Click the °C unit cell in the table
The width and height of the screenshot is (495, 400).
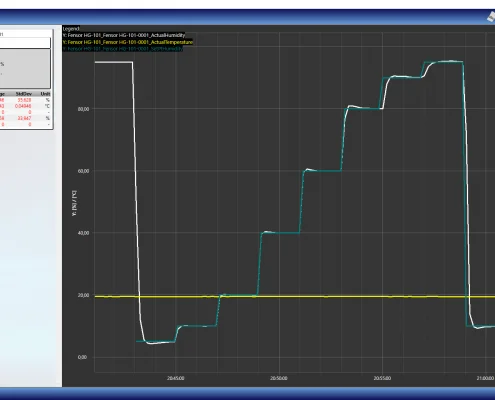point(47,106)
